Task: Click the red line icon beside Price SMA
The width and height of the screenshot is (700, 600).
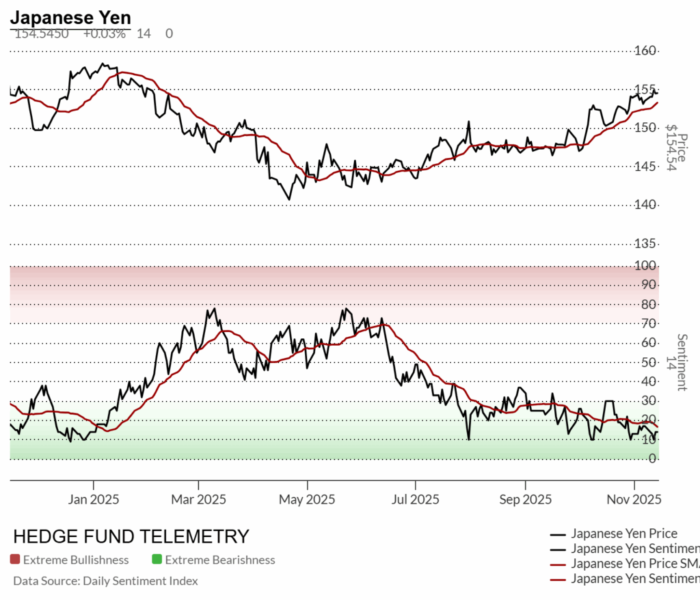Action: pos(558,564)
